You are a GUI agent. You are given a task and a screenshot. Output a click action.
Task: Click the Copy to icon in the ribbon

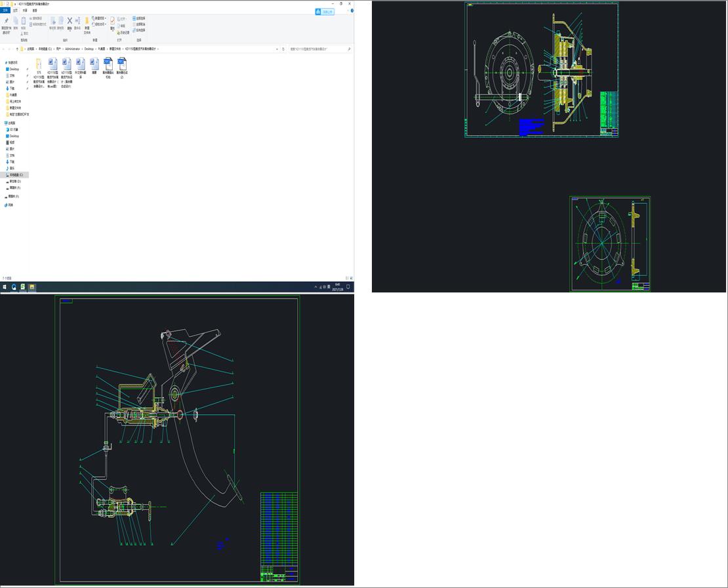[60, 21]
